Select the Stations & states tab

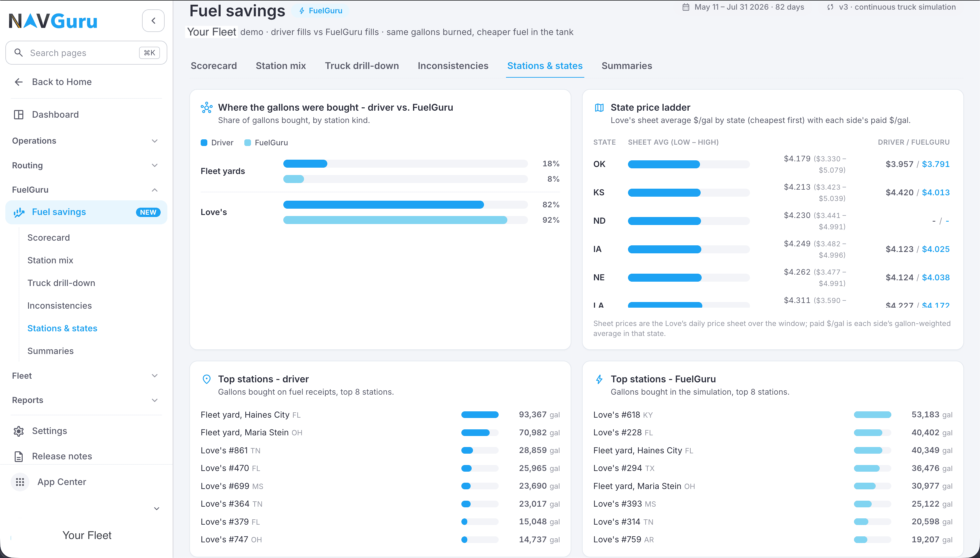[545, 66]
